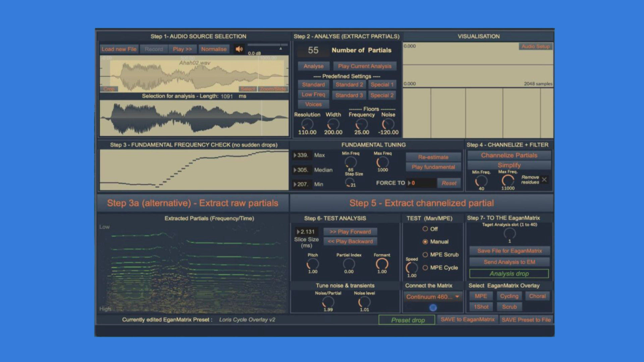The height and width of the screenshot is (362, 644).
Task: Click Send Analysis to EM
Action: pos(509,262)
